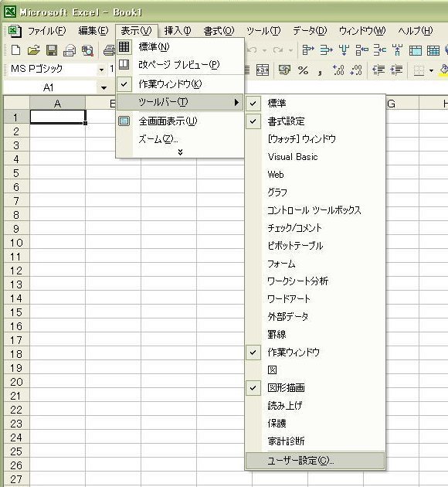Click the Decrease Indent icon
Viewport: 448px width, 487px height.
378,70
